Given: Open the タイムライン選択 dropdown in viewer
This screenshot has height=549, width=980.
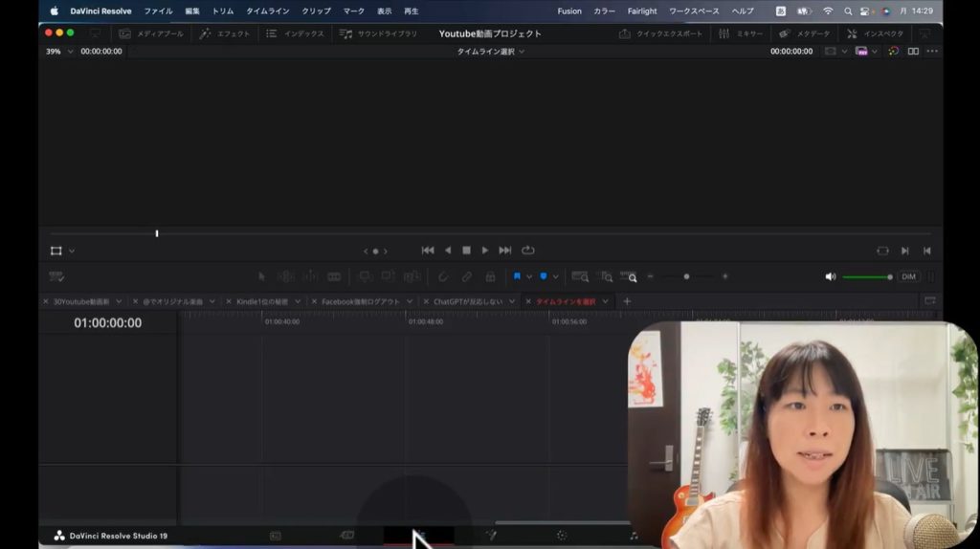Looking at the screenshot, I should tap(491, 52).
